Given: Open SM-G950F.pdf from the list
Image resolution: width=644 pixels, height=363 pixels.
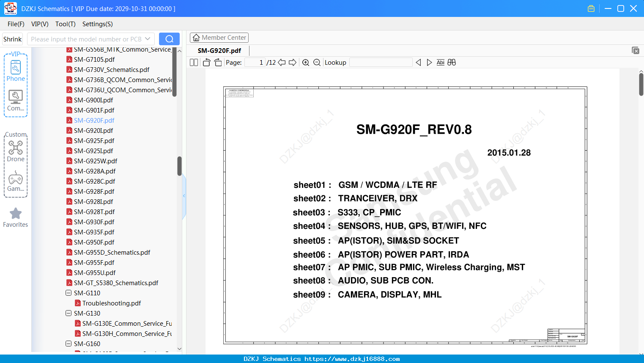Looking at the screenshot, I should [x=94, y=242].
